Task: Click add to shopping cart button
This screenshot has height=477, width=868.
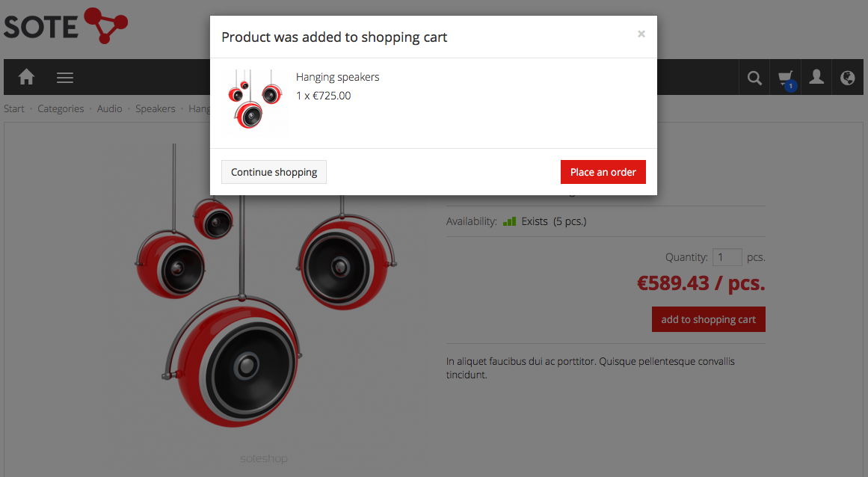Action: 708,319
